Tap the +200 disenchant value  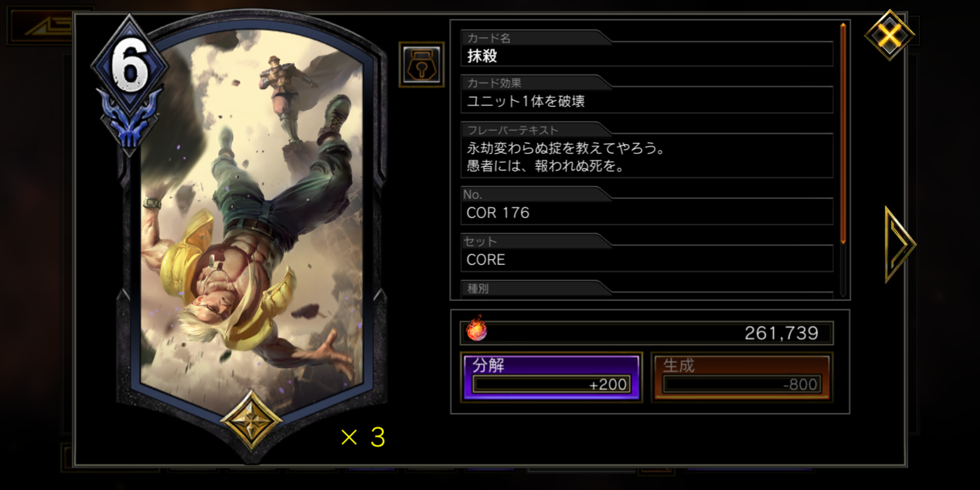pos(608,385)
